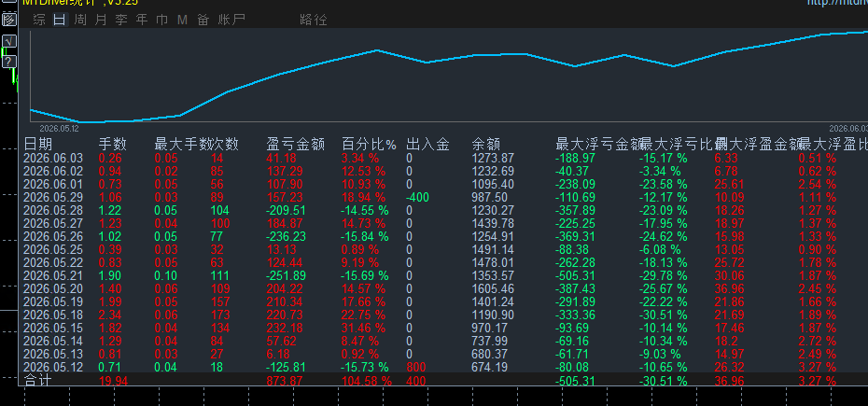This screenshot has width=868, height=406.
Task: Select the 币 symbol tab
Action: click(162, 21)
